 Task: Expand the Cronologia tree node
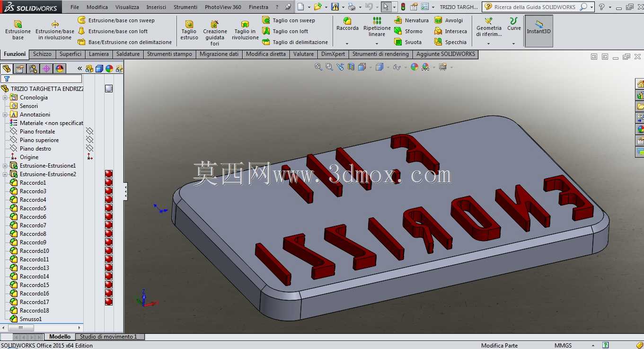point(5,98)
